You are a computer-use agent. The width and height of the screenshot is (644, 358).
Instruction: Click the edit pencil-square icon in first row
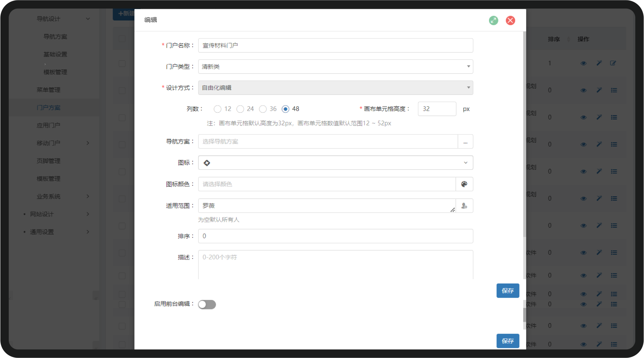(x=613, y=63)
